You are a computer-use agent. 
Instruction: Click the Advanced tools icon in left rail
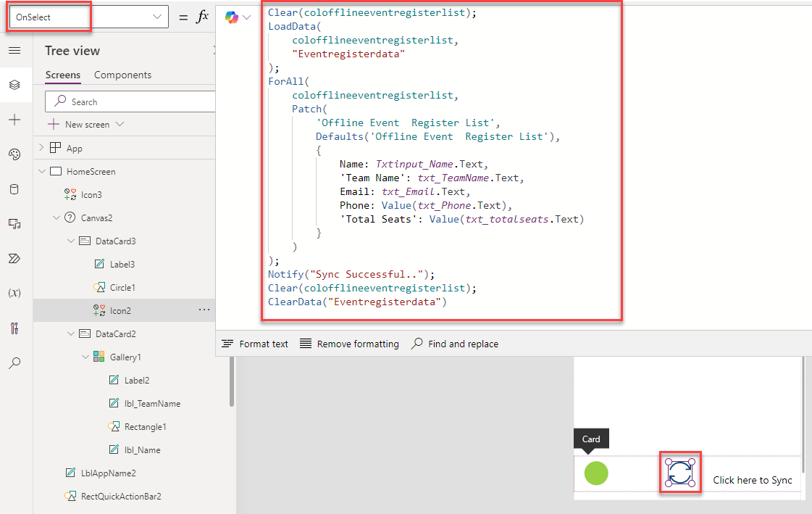tap(14, 326)
